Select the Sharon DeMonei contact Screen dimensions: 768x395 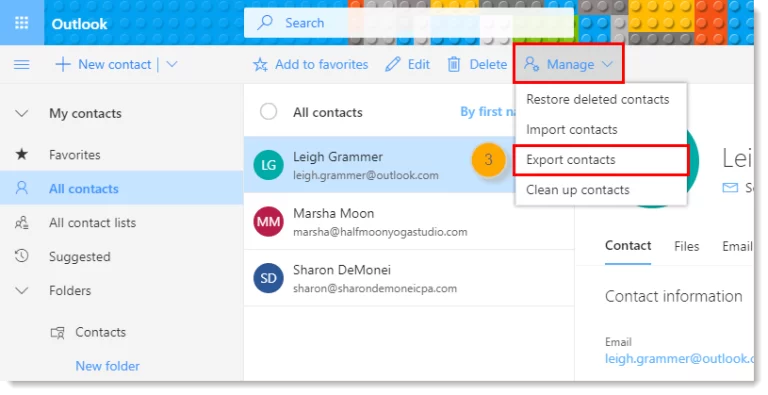click(408, 278)
